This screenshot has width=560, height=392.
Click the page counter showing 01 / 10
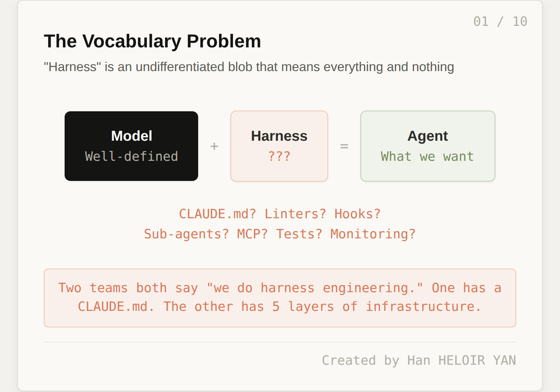500,21
